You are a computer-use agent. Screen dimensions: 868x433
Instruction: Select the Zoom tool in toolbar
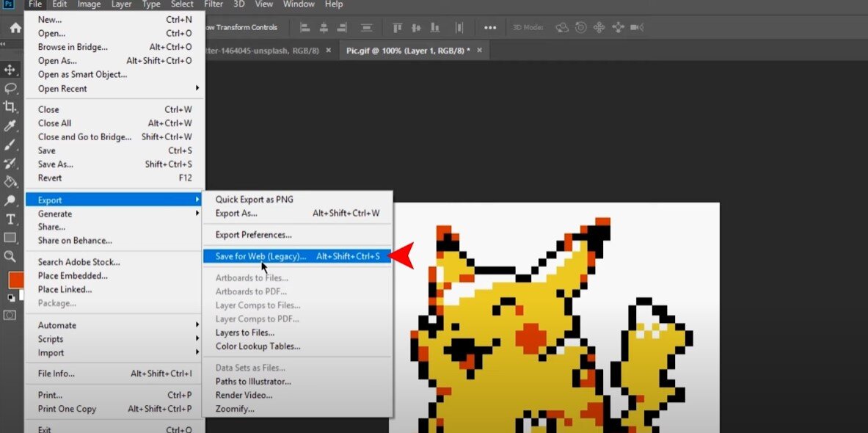pos(10,256)
